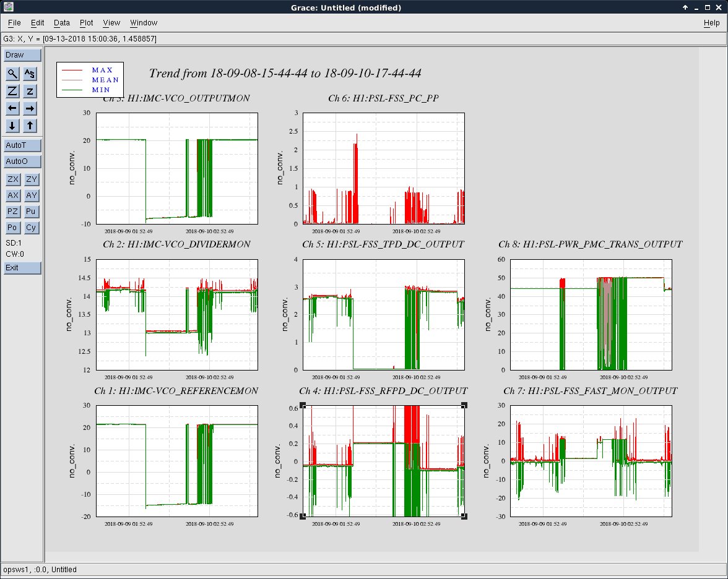The image size is (728, 579).
Task: Open the Plot menu
Action: pos(87,23)
